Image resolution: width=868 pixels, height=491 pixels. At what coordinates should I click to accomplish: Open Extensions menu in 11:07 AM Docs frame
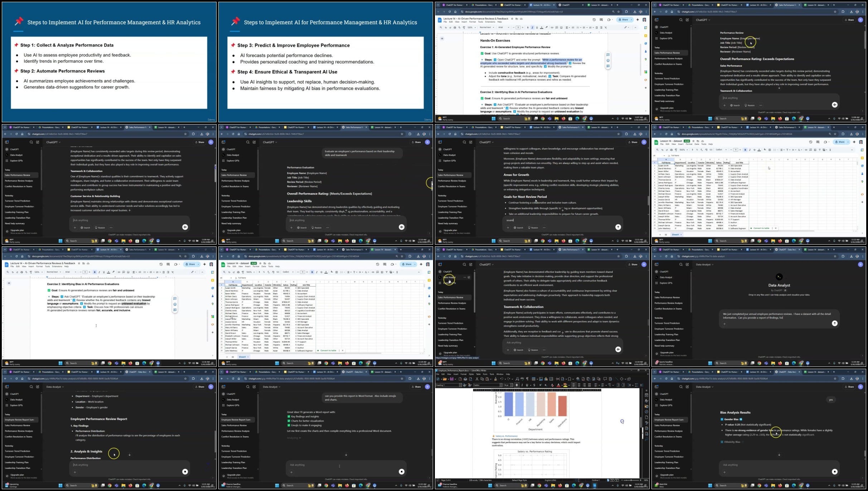pos(490,22)
